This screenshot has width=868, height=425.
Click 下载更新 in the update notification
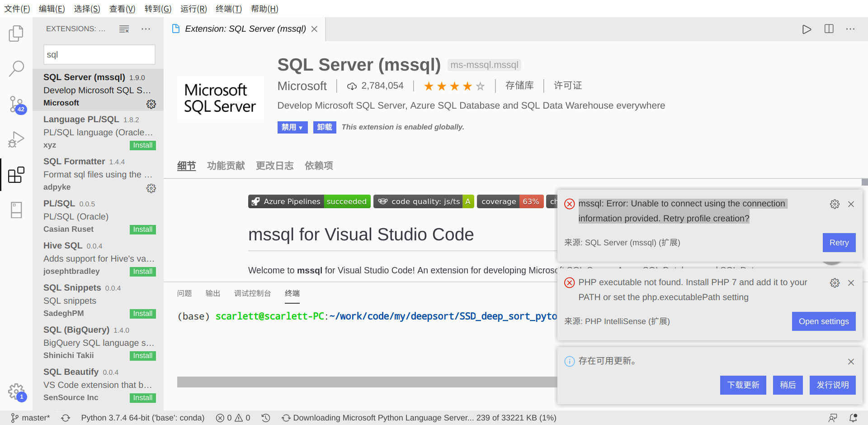click(743, 385)
